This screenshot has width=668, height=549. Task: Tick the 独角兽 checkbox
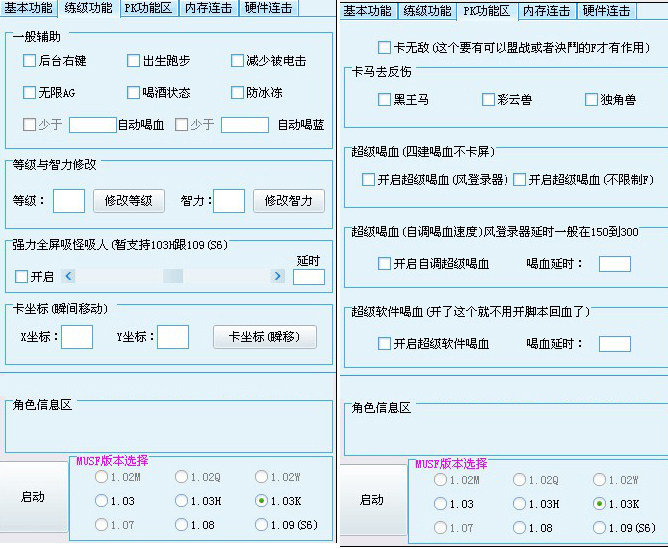tap(591, 99)
